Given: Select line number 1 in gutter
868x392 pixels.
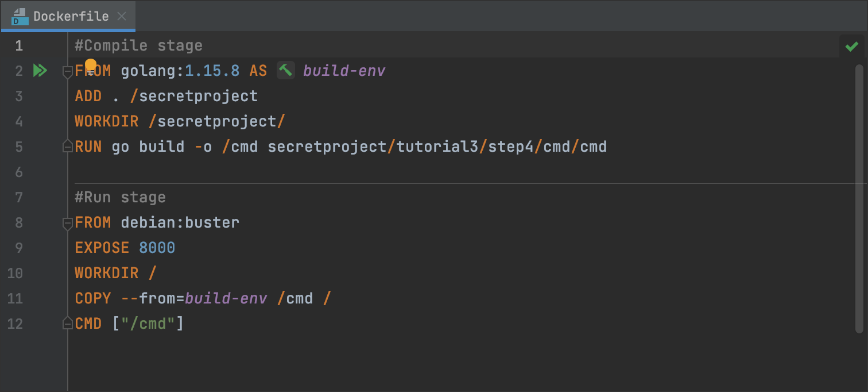Looking at the screenshot, I should point(19,45).
